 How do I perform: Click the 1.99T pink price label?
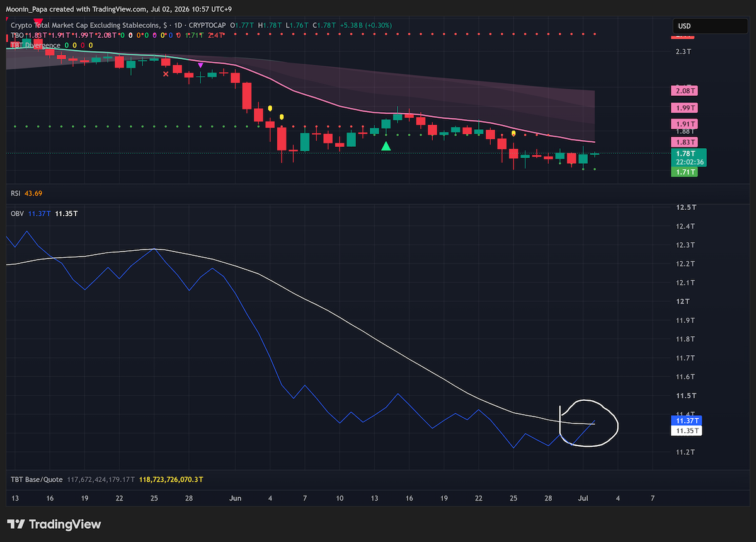coord(684,108)
